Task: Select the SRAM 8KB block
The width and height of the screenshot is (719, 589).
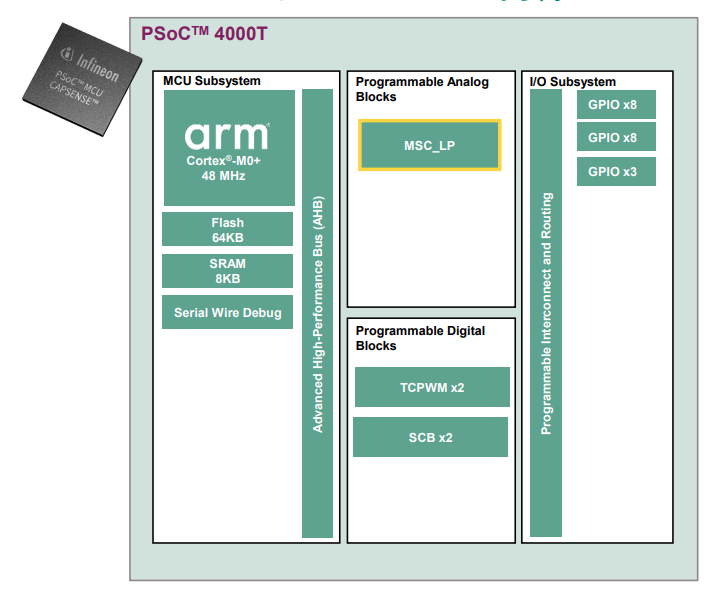Action: (227, 271)
